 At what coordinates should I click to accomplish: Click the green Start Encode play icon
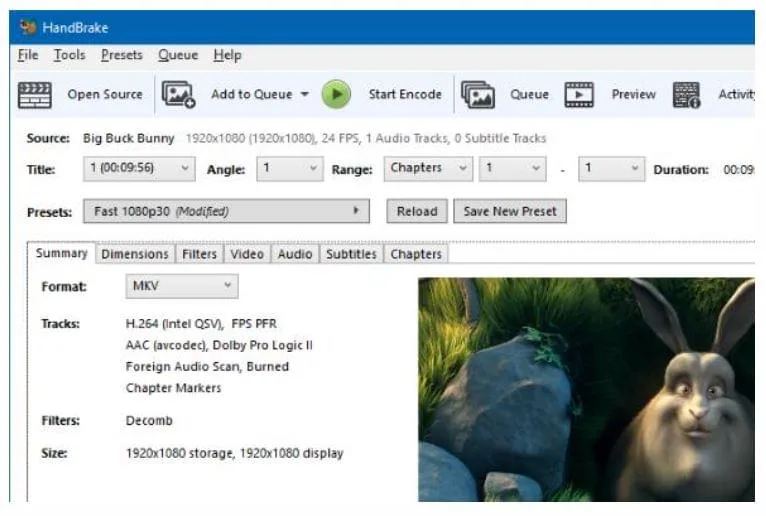click(336, 94)
